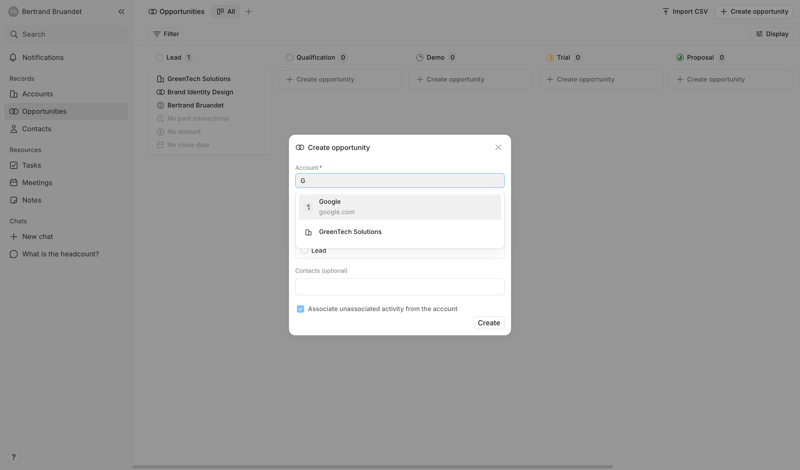Create opportunity in Trial column
Screen dimensions: 800x470
pos(601,80)
